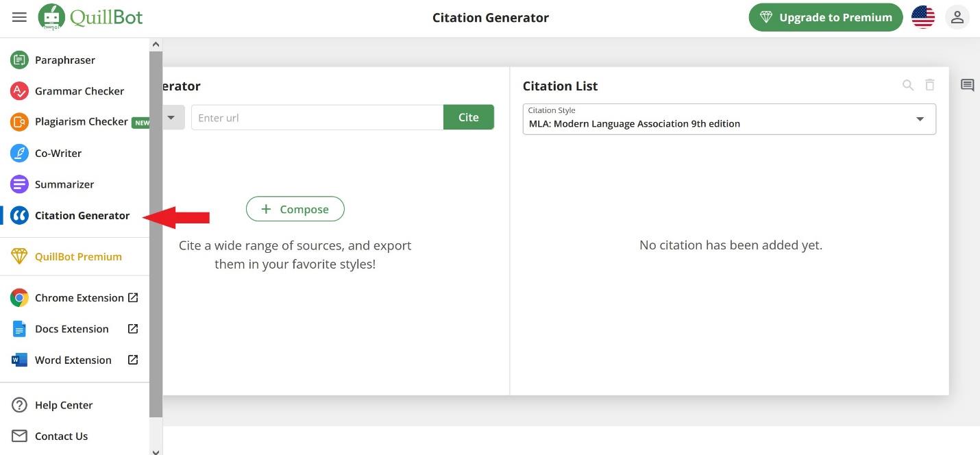Click the Co-Writer feather icon
This screenshot has width=980, height=455.
(19, 153)
